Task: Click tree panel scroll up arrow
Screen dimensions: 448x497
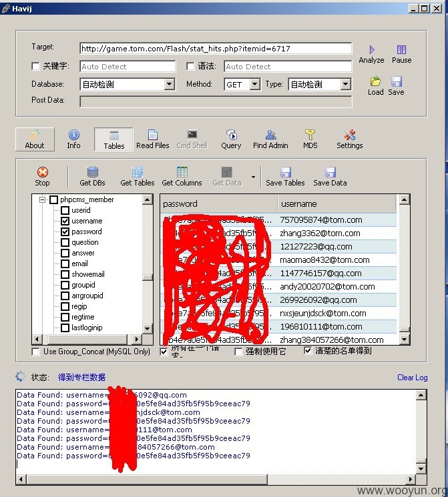Action: 147,199
